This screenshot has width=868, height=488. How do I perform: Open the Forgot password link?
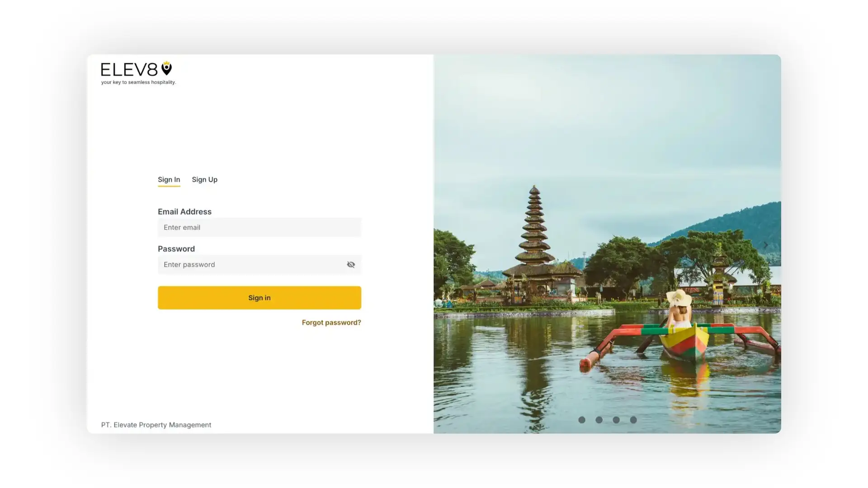(x=331, y=322)
